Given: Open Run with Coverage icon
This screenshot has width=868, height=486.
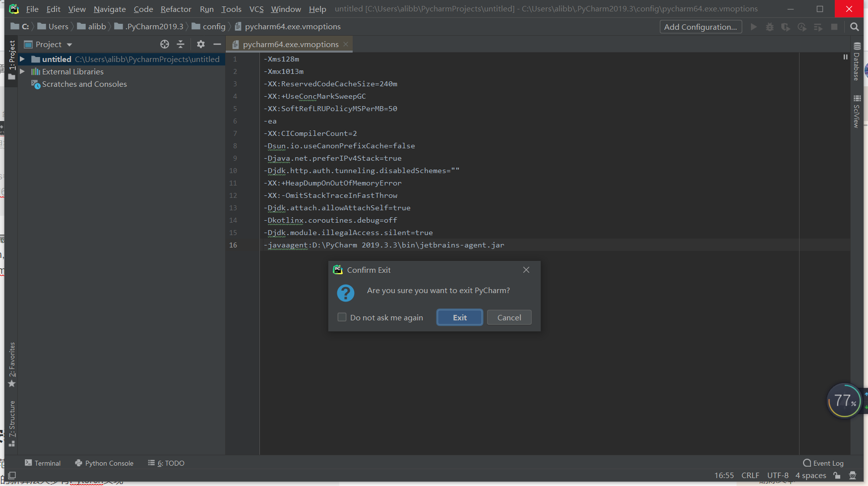Looking at the screenshot, I should click(786, 27).
